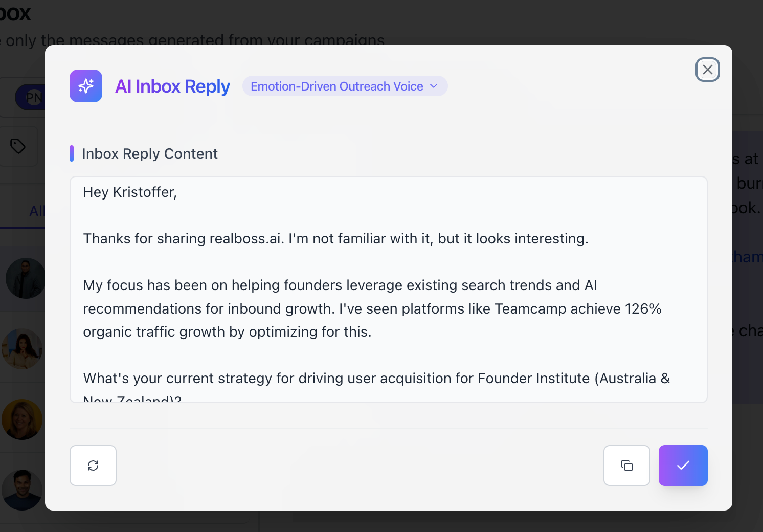Select the avatar of the smiling bearded man
Screen dimensions: 763x532
23,490
